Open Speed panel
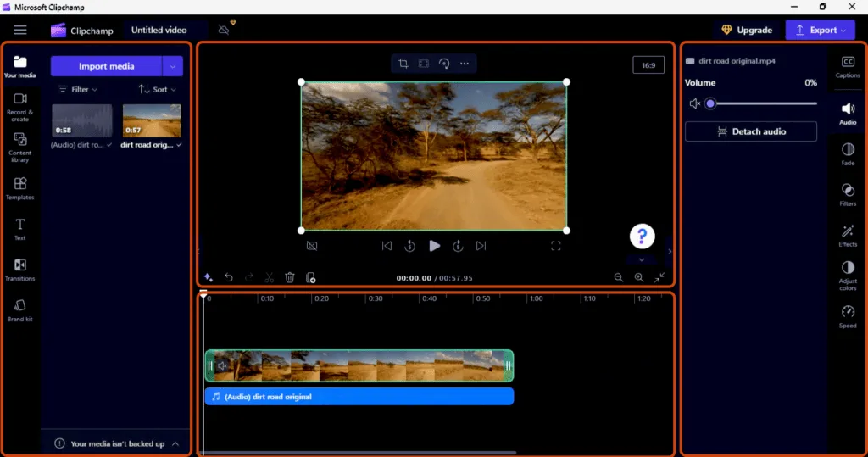Image resolution: width=868 pixels, height=457 pixels. click(x=848, y=317)
